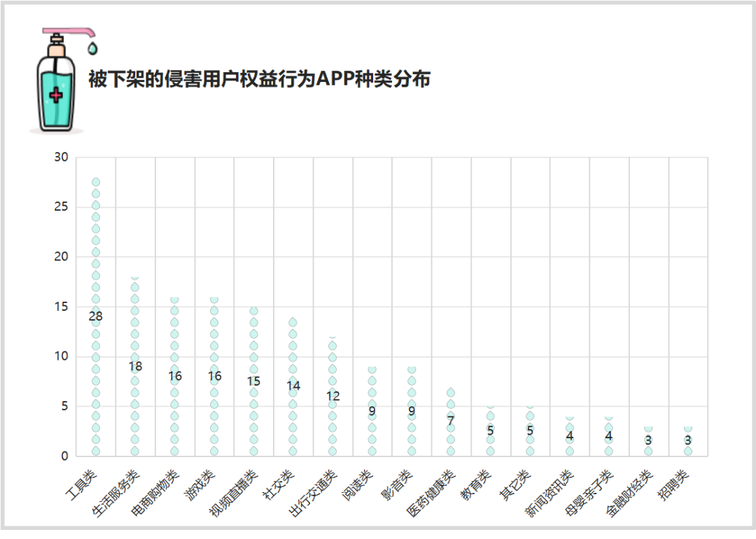Click the 28 data label on 工具类 column
The height and width of the screenshot is (539, 756).
tap(96, 316)
